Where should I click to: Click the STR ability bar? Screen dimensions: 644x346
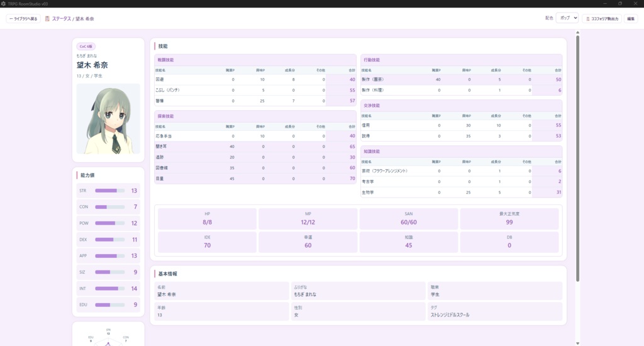click(109, 191)
